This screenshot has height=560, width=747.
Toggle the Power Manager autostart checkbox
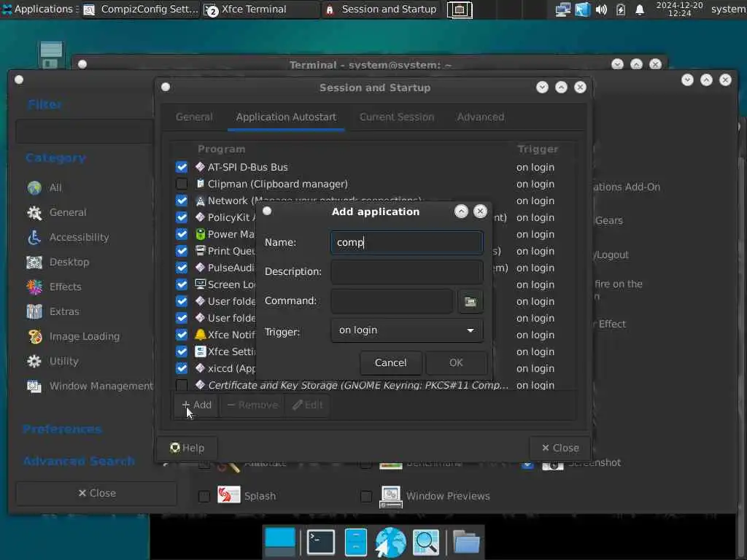tap(182, 234)
